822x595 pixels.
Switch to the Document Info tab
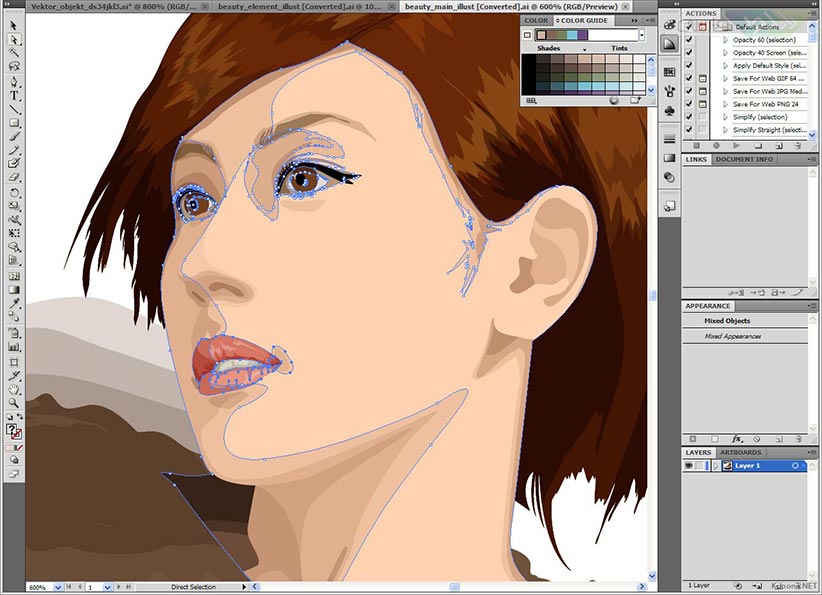pyautogui.click(x=744, y=159)
